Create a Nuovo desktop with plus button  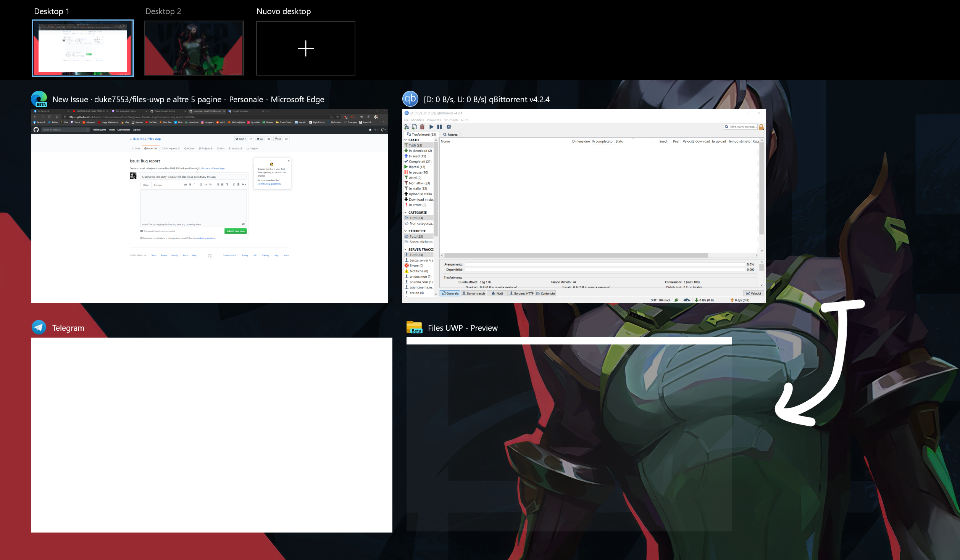coord(305,48)
